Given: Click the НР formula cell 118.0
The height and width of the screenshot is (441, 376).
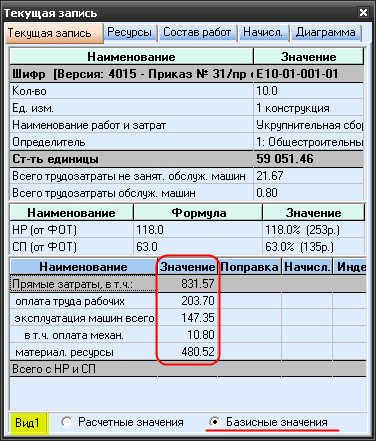Looking at the screenshot, I should pyautogui.click(x=197, y=230).
